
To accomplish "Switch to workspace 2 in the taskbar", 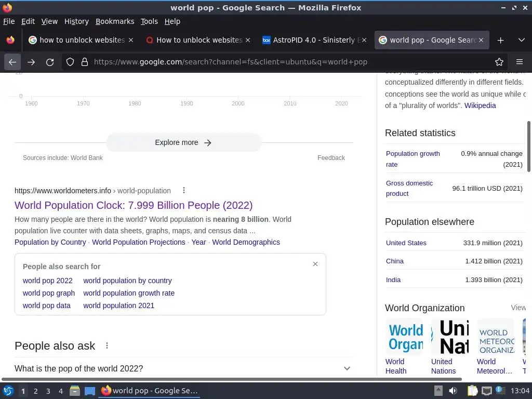I will coord(36,391).
